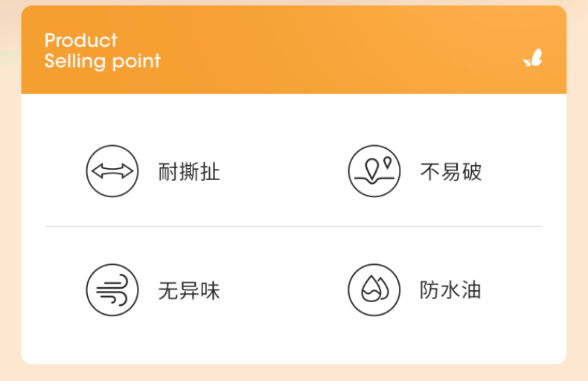The image size is (588, 381).
Task: Click the large teardrop pressing the surface
Action: pos(372,170)
